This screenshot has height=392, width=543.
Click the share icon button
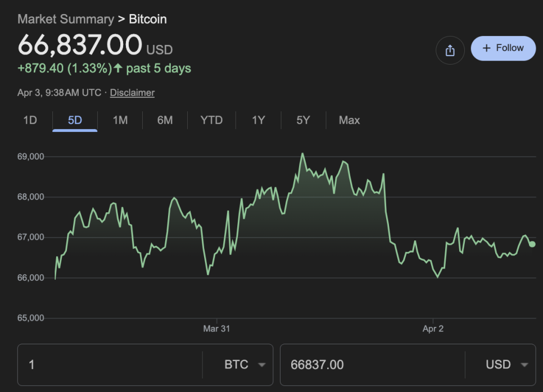point(450,51)
